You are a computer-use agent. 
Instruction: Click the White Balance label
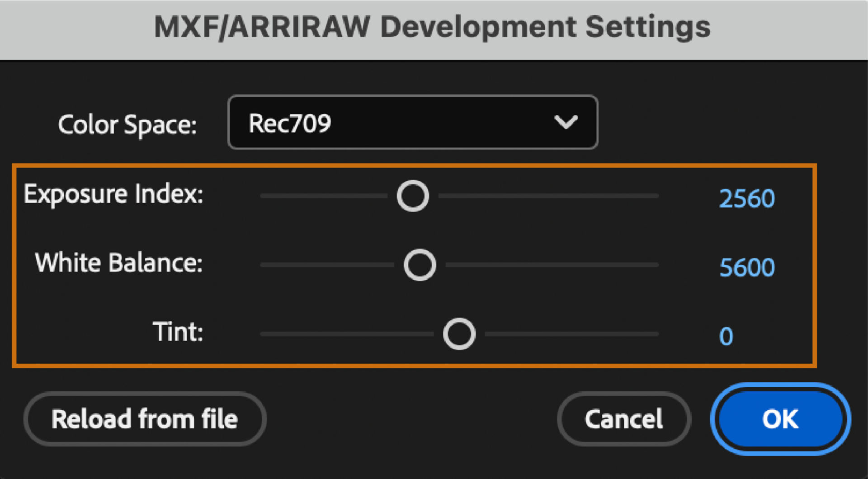point(118,263)
